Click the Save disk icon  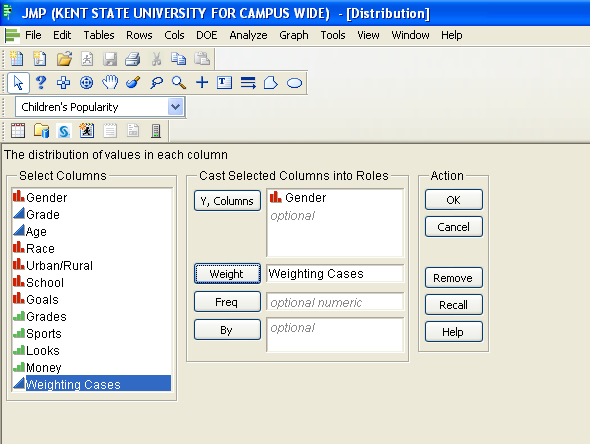coord(110,59)
